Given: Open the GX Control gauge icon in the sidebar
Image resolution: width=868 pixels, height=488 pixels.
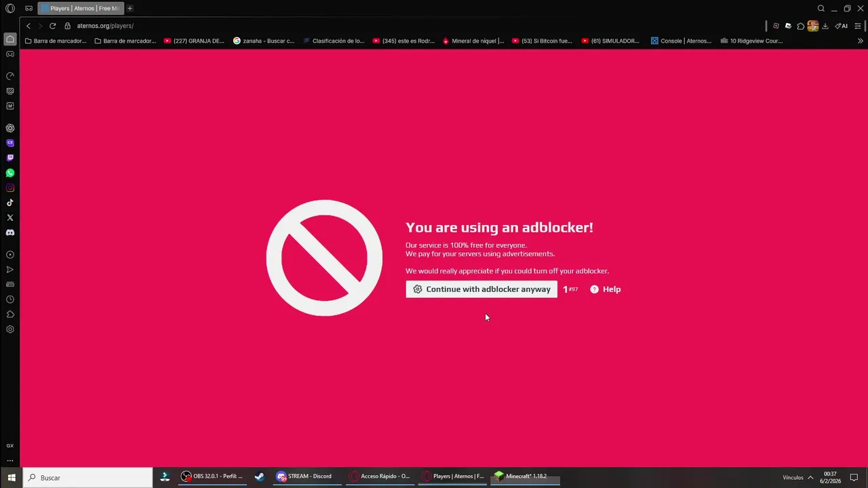Looking at the screenshot, I should [10, 76].
